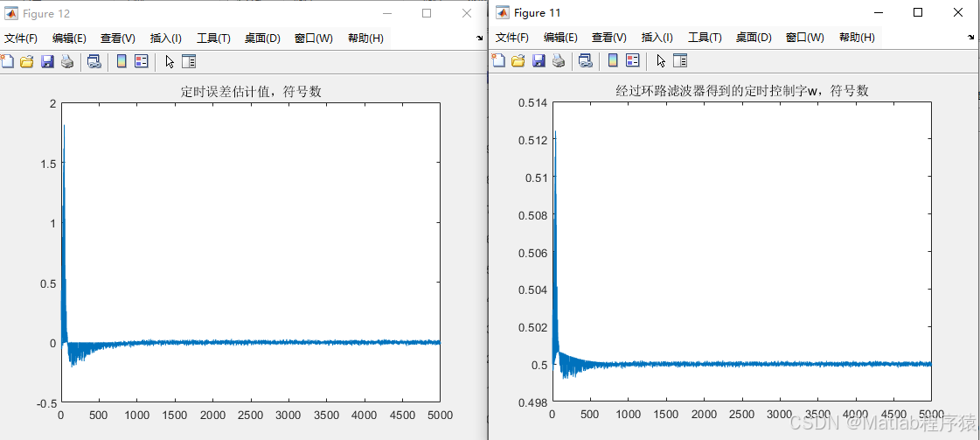
Task: Click the dock arrow in Figure 12 menu bar
Action: (479, 38)
